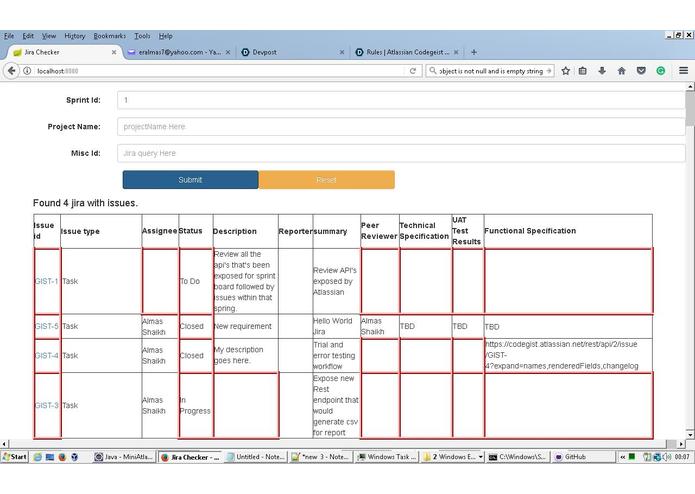Screen dimensions: 695x494
Task: Switch to the Devpost tab
Action: point(293,52)
